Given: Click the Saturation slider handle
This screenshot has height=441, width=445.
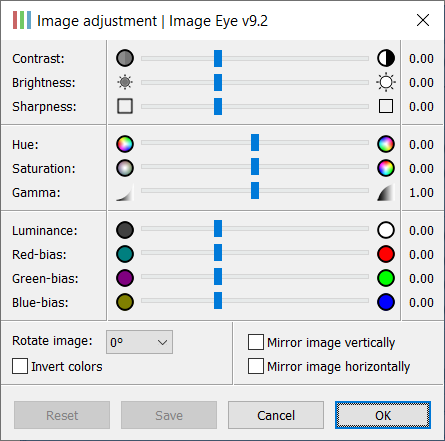Looking at the screenshot, I should click(x=255, y=166).
